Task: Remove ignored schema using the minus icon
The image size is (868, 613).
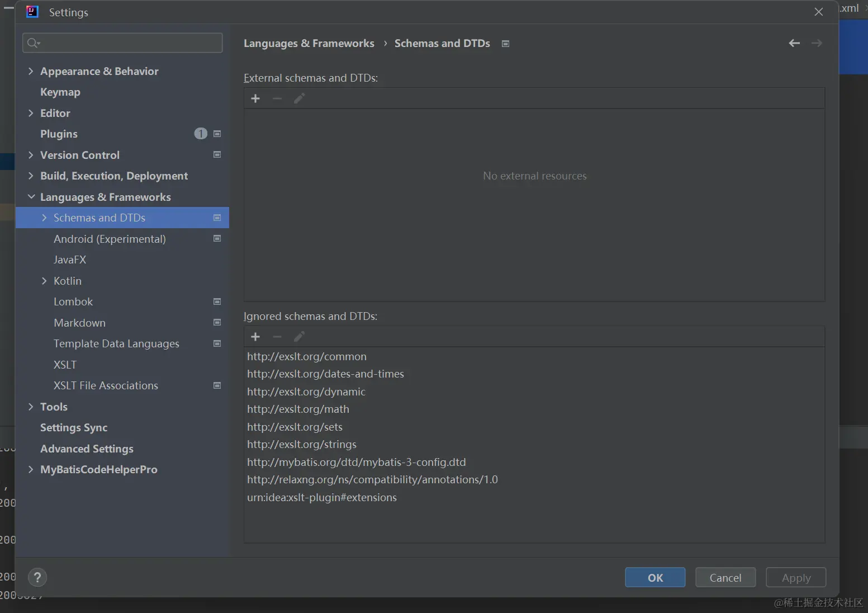Action: pos(277,337)
